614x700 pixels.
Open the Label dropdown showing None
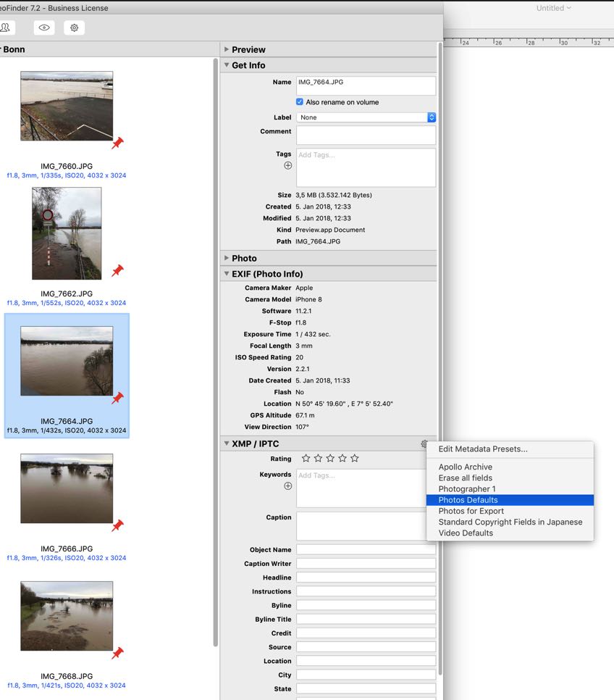coord(366,117)
